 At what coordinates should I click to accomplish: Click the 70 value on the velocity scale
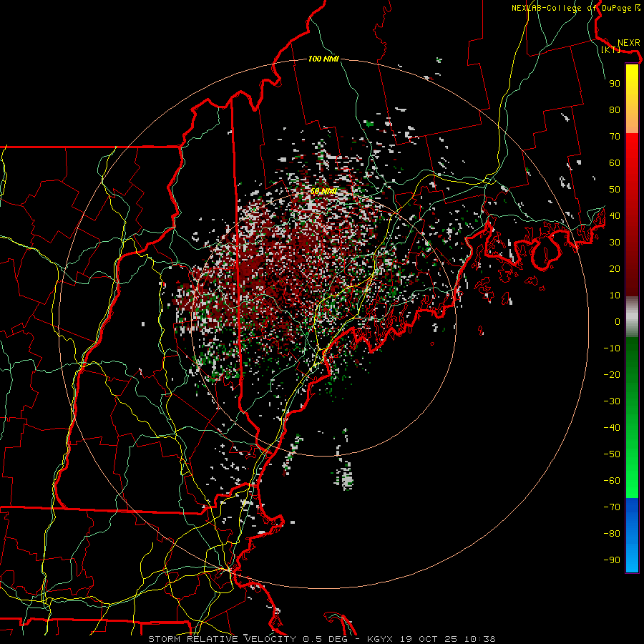[x=615, y=137]
